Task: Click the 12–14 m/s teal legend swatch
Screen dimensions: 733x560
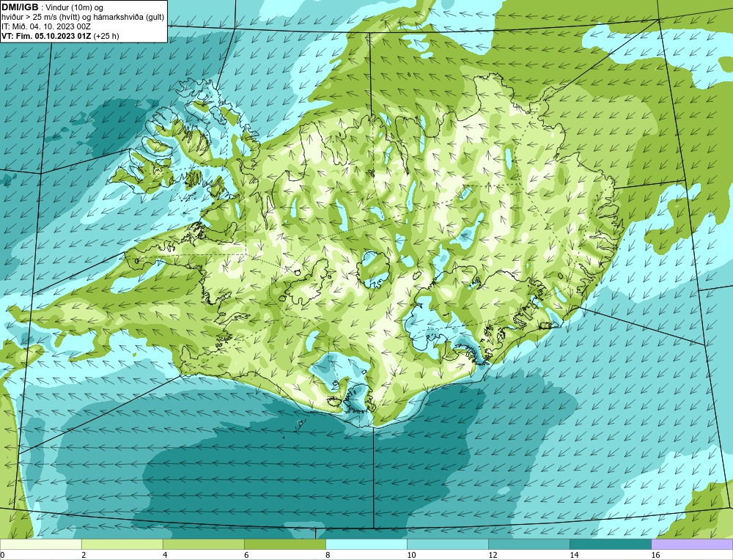Action: (x=528, y=544)
